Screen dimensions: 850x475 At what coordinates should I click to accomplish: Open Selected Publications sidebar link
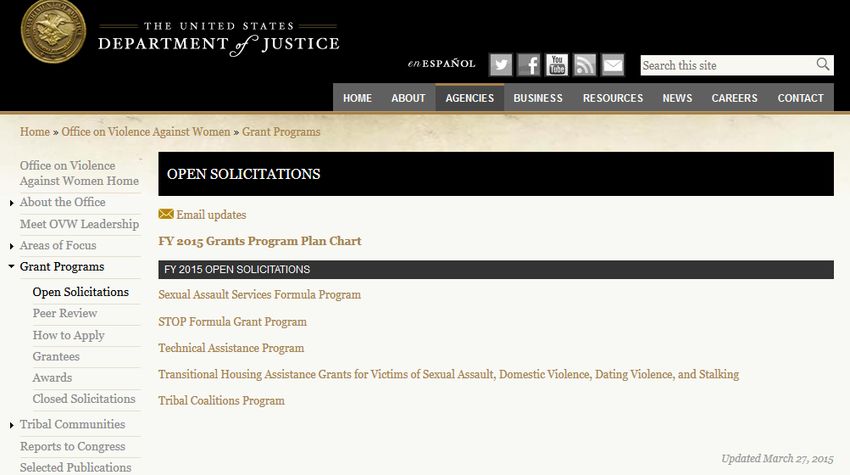[x=75, y=467]
